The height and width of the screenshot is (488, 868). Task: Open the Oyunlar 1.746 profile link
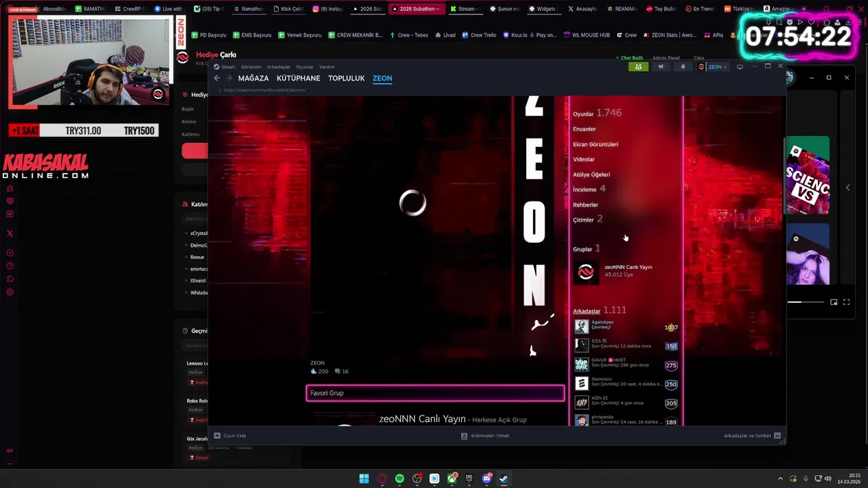point(597,113)
